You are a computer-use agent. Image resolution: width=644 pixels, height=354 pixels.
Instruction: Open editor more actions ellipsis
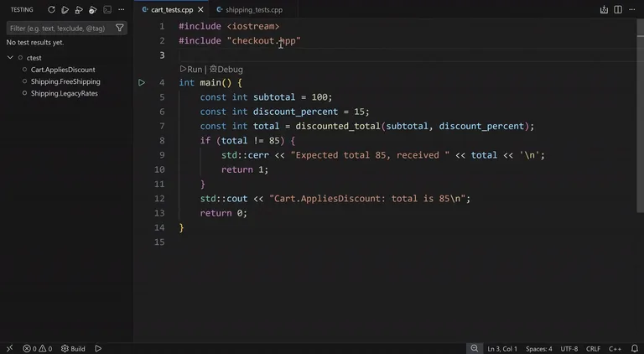[631, 9]
